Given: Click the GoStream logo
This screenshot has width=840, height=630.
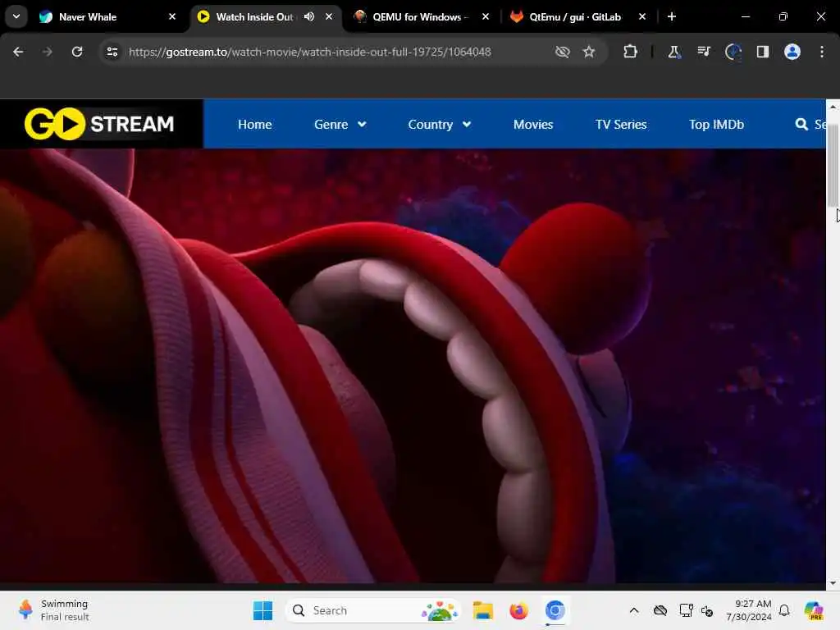Looking at the screenshot, I should pyautogui.click(x=99, y=124).
